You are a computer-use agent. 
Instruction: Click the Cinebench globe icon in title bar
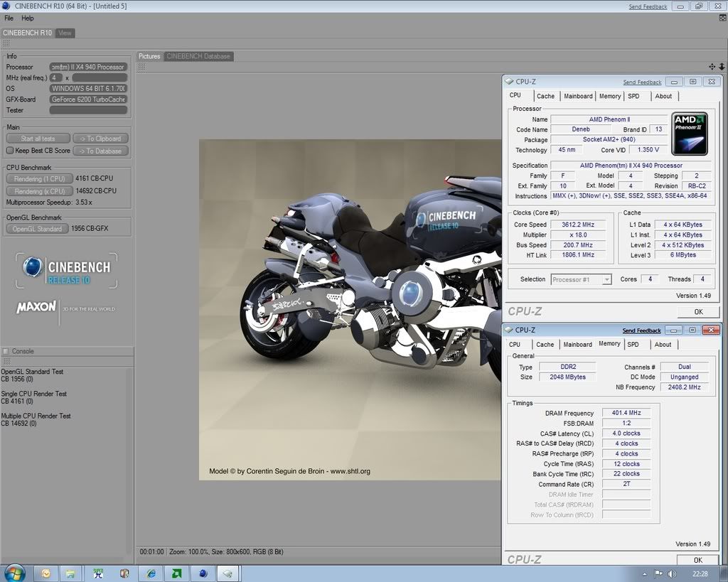(6, 6)
